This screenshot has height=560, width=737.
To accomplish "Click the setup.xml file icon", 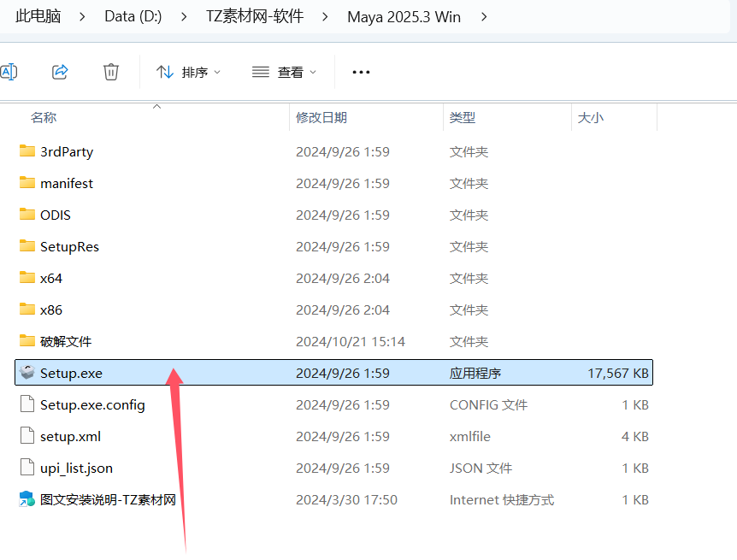I will pyautogui.click(x=27, y=435).
